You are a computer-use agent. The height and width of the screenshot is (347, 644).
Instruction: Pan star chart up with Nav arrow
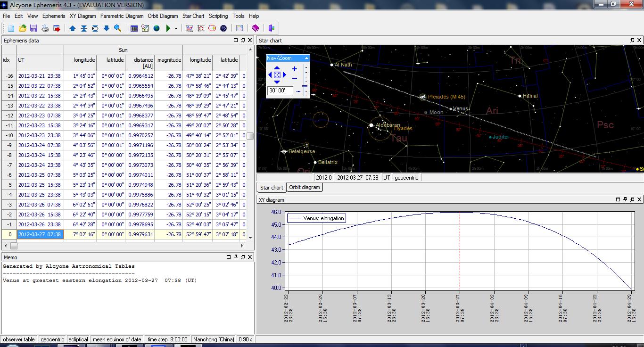click(277, 68)
